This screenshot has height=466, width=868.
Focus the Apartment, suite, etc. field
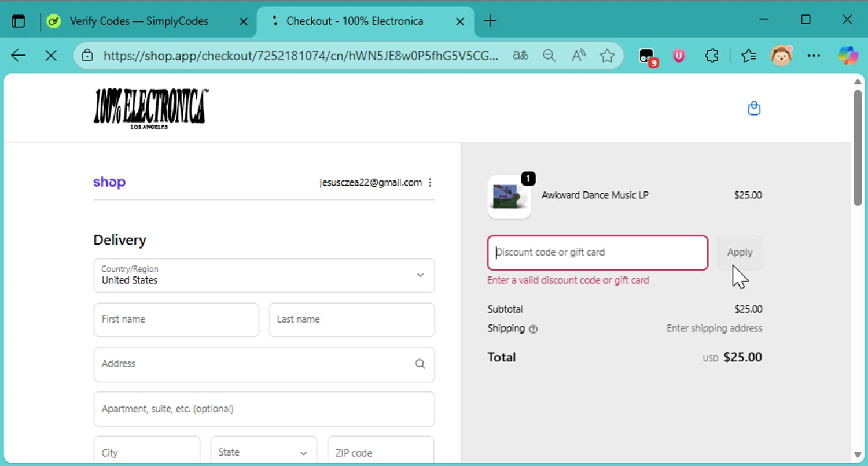click(x=264, y=409)
